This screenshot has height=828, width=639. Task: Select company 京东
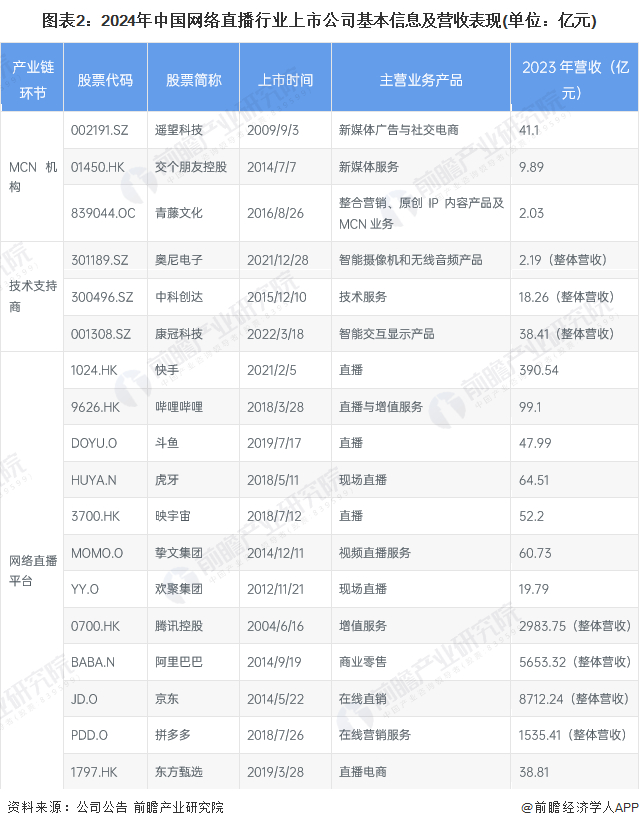tap(166, 699)
